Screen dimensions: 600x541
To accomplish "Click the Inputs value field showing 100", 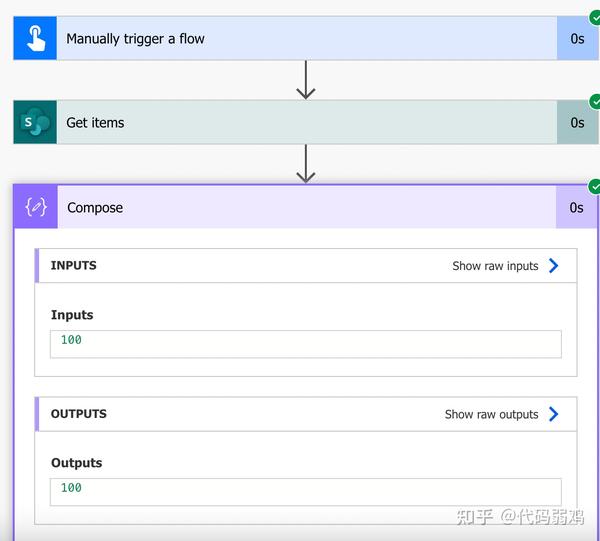I will pyautogui.click(x=305, y=342).
